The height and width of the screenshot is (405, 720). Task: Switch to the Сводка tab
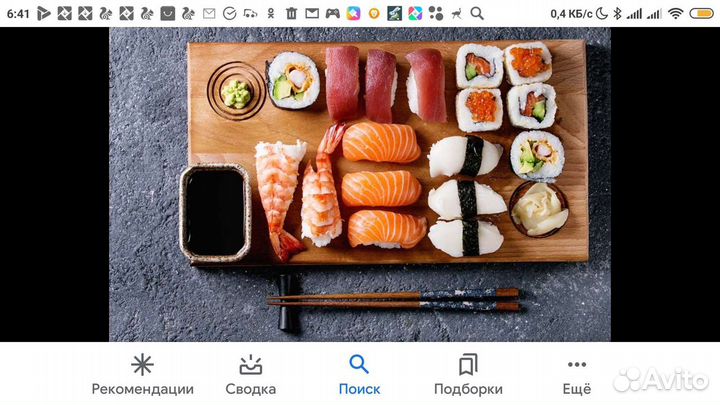point(251,375)
